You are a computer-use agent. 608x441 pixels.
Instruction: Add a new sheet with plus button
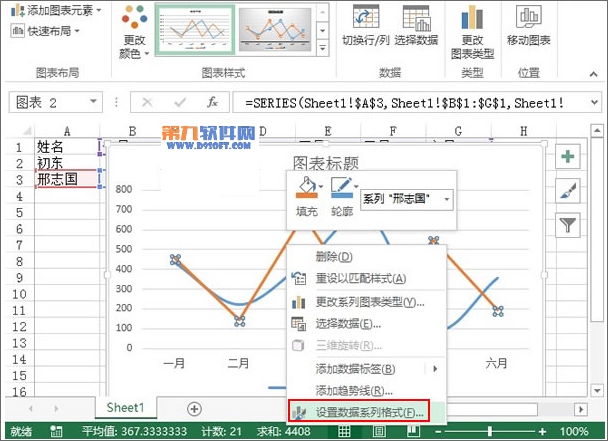[x=194, y=409]
